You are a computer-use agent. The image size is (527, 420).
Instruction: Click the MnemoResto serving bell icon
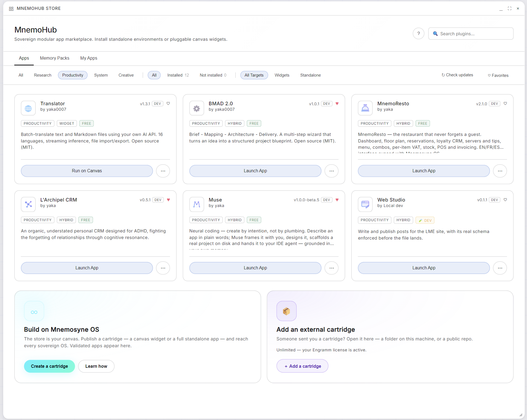pyautogui.click(x=365, y=108)
